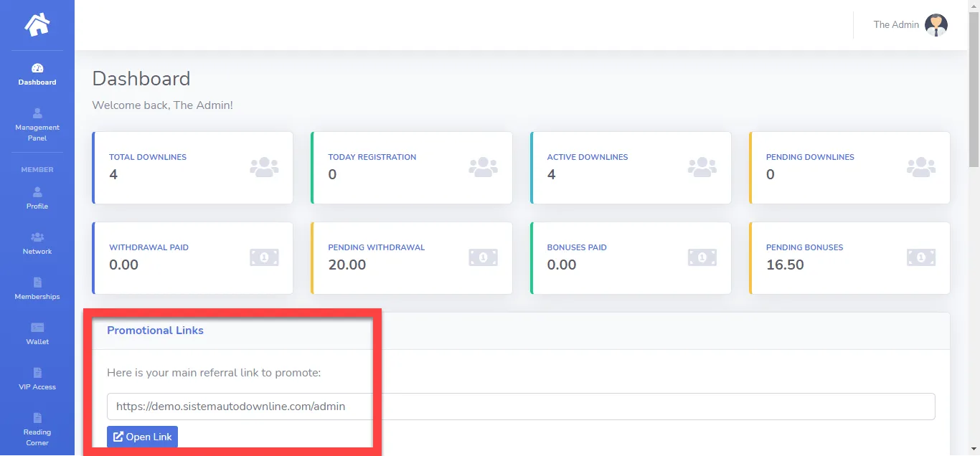Click the money icon on Bonuses Paid card
This screenshot has width=980, height=456.
coord(702,256)
